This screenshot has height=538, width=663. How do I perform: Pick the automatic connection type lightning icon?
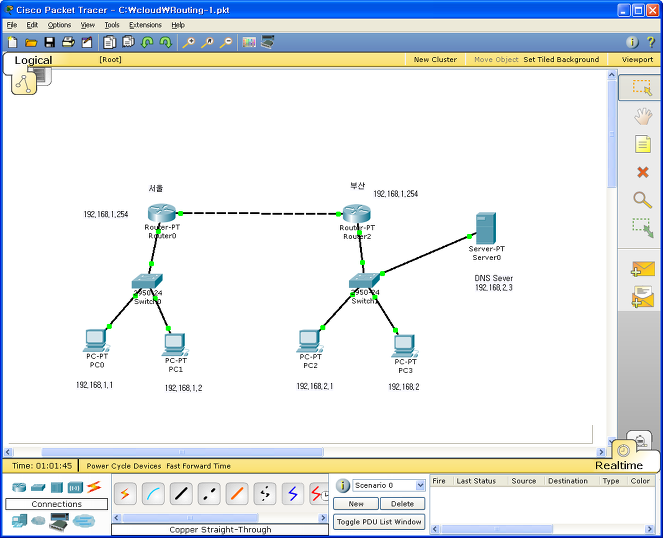(125, 494)
